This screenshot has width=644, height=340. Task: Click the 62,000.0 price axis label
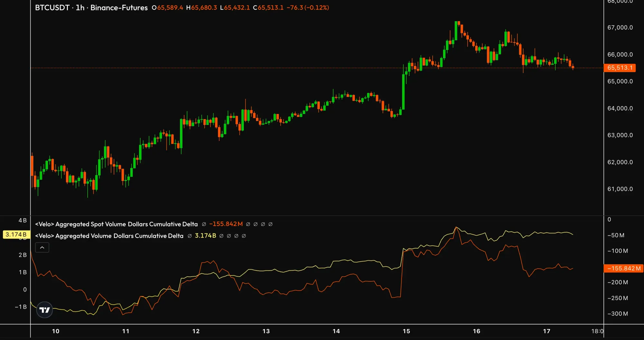pos(620,162)
